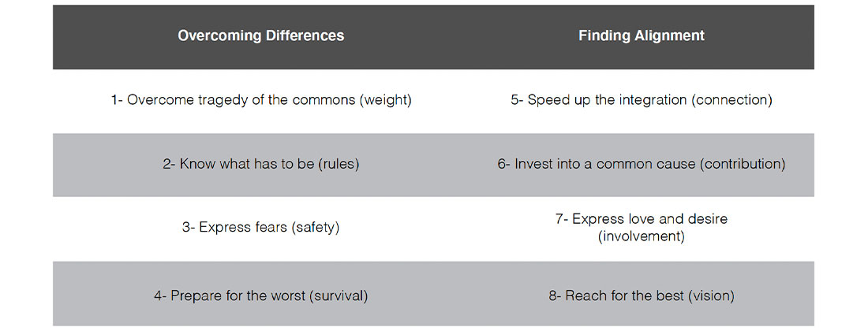Click the word '(vision)' in item eight
Viewport: 868px width, 331px height.
coord(711,296)
